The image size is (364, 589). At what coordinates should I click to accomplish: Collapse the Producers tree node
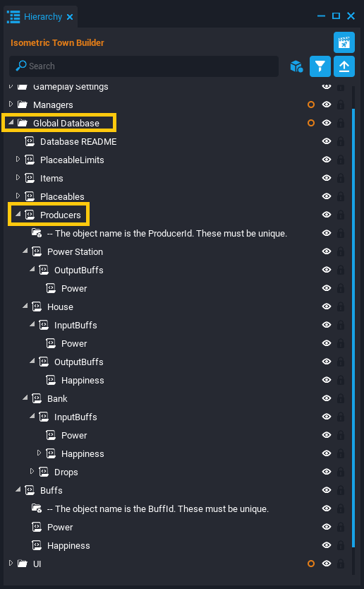tap(18, 214)
